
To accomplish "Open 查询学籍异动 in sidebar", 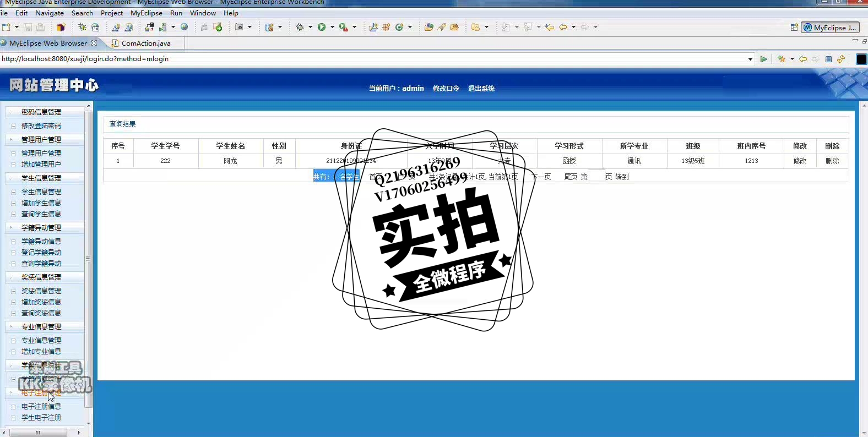I will click(41, 263).
